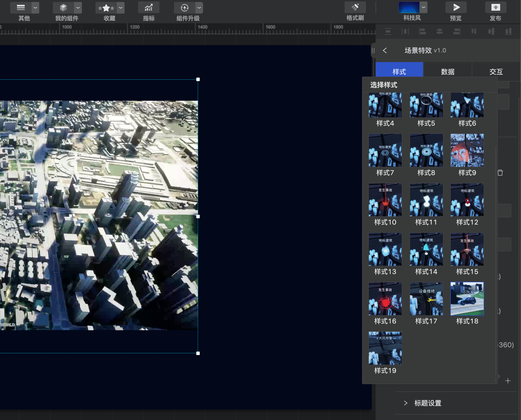Choose 样式18 小汽车 style
Viewport: 521px width, 420px height.
(x=467, y=299)
